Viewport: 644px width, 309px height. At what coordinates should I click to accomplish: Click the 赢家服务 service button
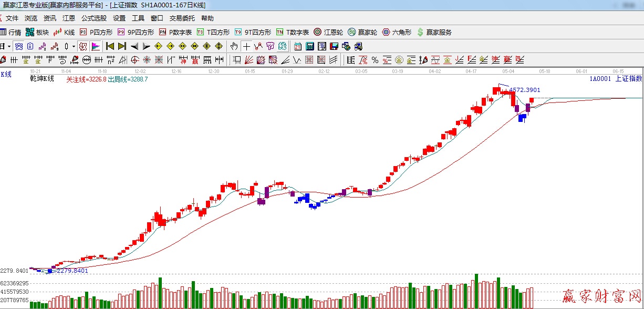click(x=434, y=32)
